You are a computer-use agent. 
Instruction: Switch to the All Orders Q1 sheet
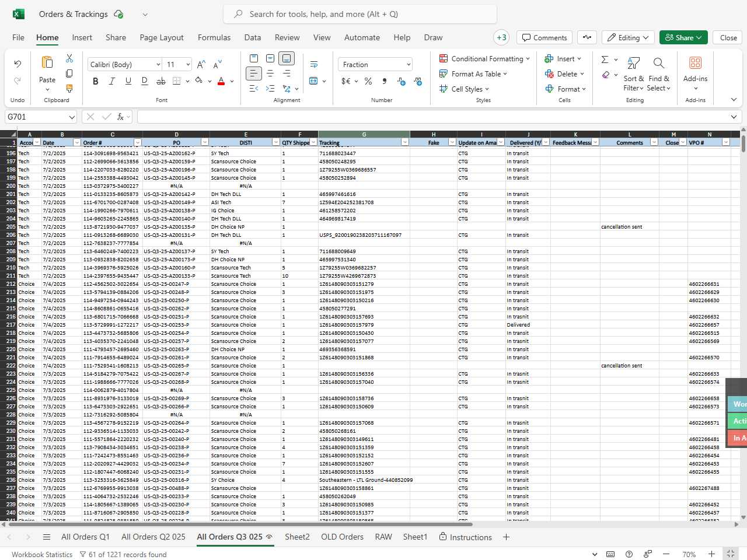[85, 537]
